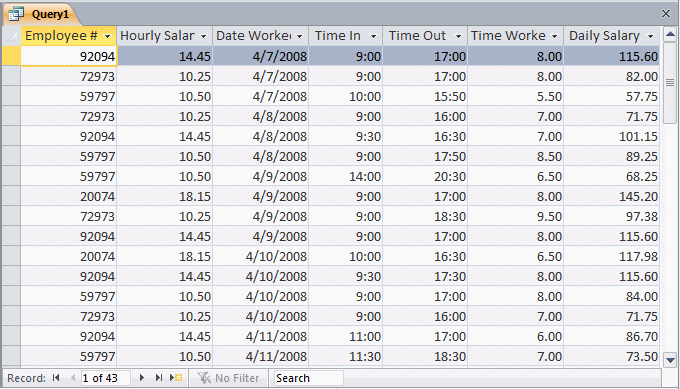Click the Employee # column header
The height and width of the screenshot is (389, 680).
pos(69,36)
